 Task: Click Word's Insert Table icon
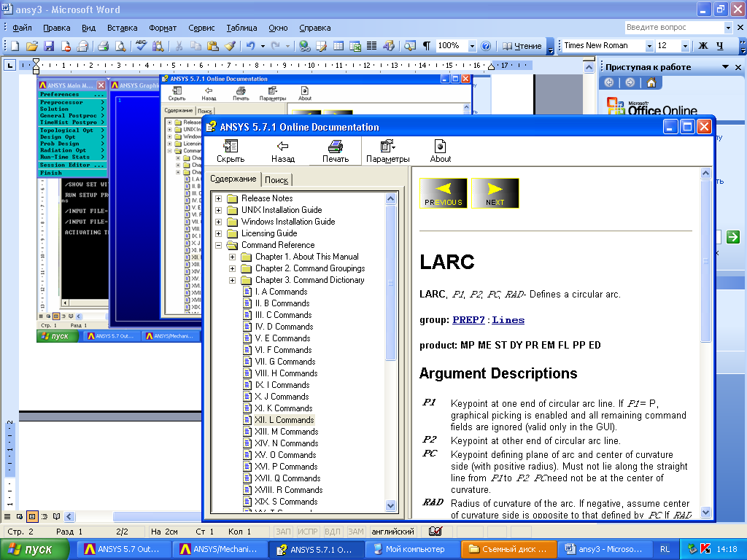(338, 46)
